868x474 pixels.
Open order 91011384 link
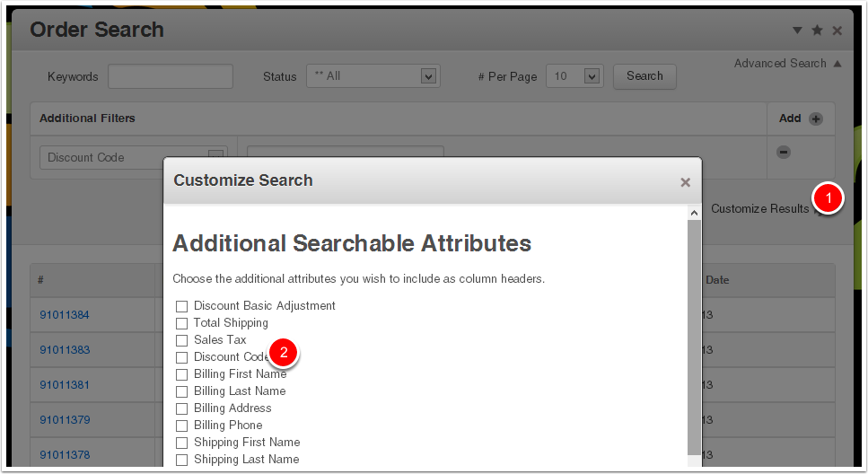click(65, 315)
